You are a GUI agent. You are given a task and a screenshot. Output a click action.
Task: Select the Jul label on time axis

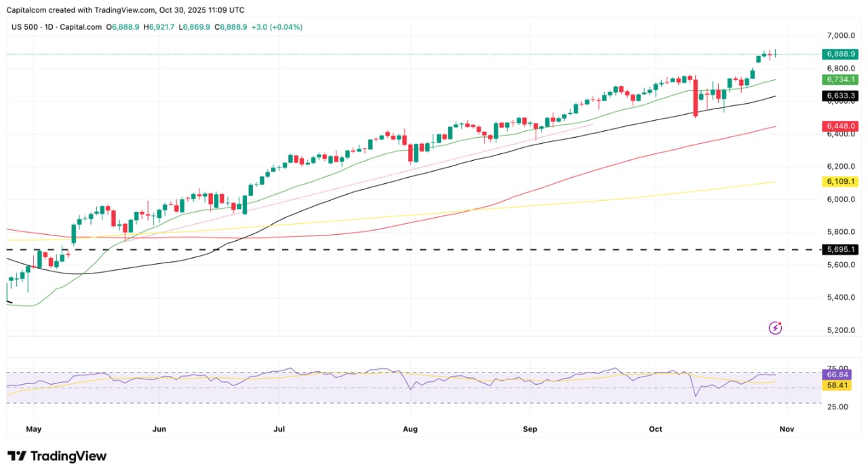click(279, 429)
